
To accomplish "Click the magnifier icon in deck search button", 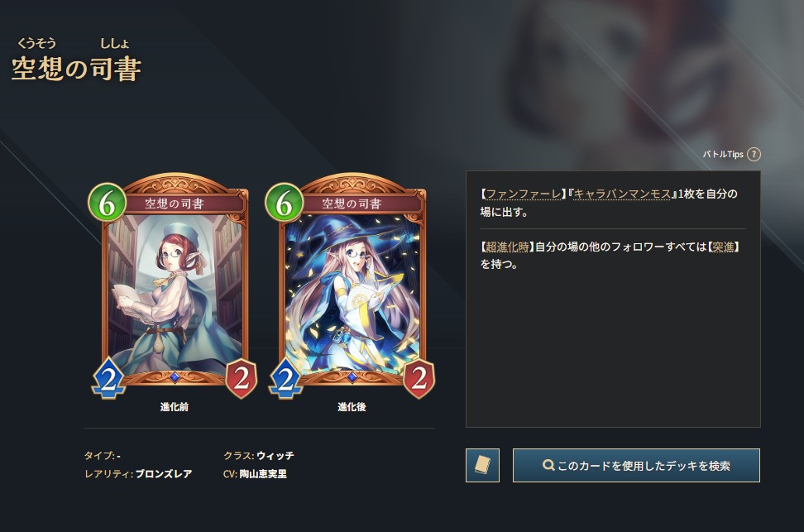I will click(548, 465).
